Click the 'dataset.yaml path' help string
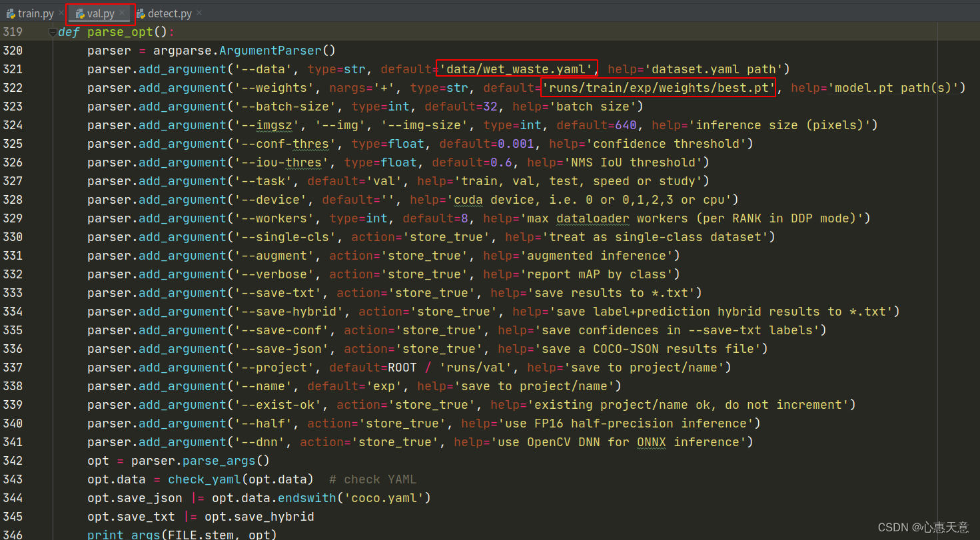The width and height of the screenshot is (980, 540). click(714, 69)
